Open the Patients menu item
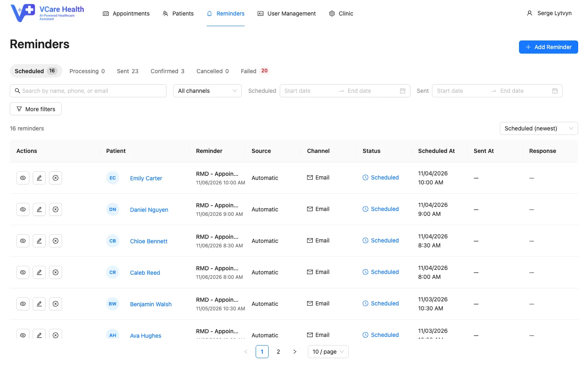Image resolution: width=588 pixels, height=368 pixels. (x=178, y=13)
